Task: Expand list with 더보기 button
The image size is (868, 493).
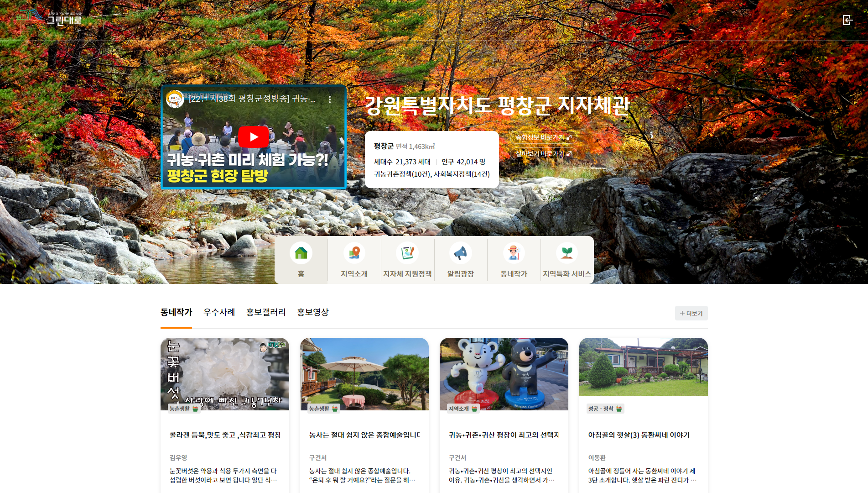Action: coord(691,313)
